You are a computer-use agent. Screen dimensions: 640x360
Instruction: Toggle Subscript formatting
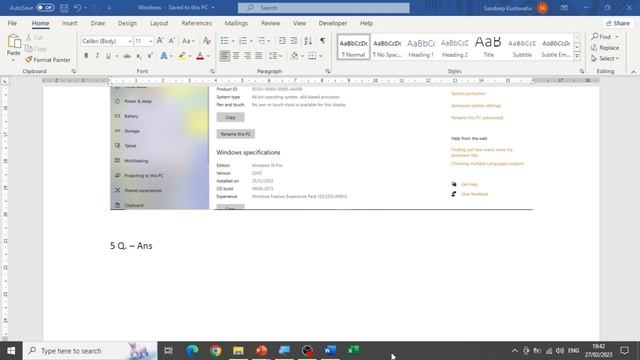[x=139, y=56]
